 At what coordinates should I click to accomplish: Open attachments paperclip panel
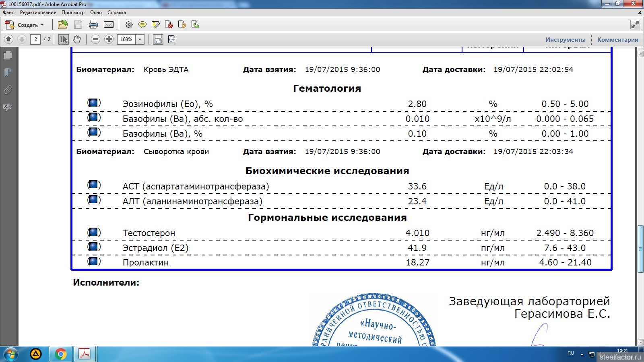(8, 90)
